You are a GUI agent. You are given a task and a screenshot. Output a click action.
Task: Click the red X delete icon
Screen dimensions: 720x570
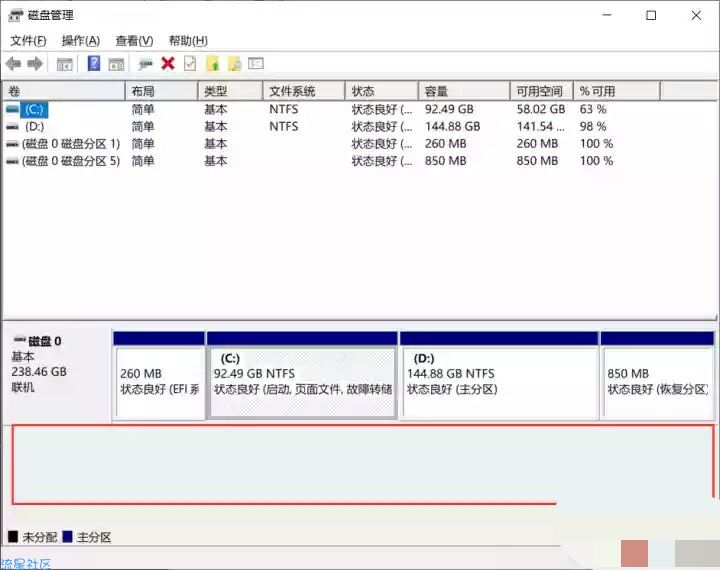[x=168, y=63]
